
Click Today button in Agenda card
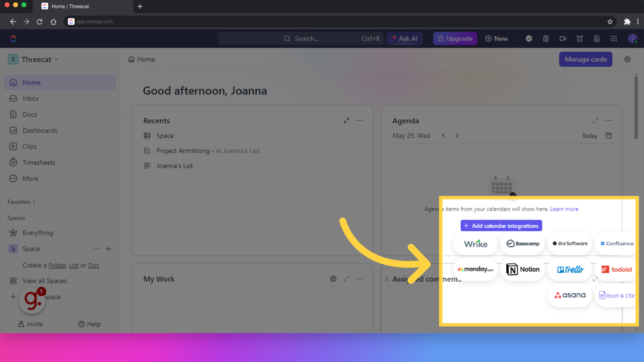[590, 136]
